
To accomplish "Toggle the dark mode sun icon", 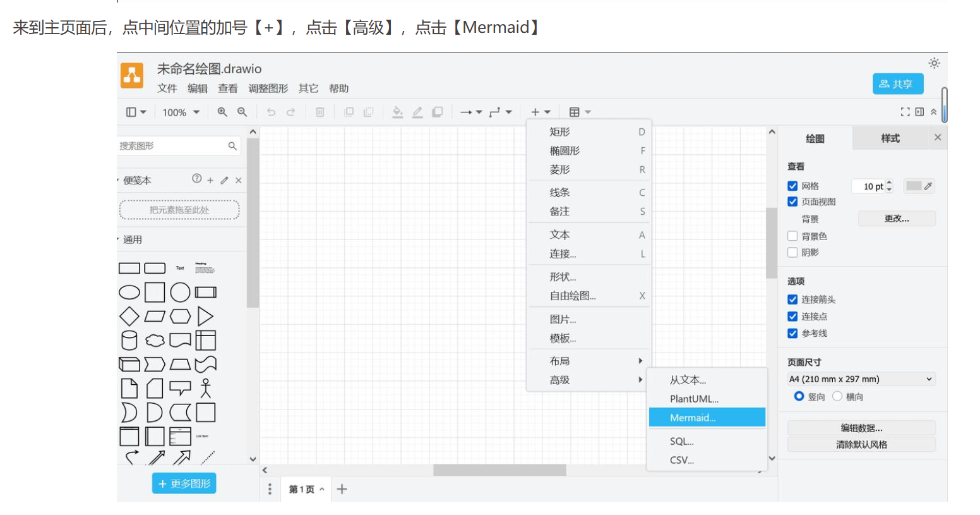I will tap(934, 63).
